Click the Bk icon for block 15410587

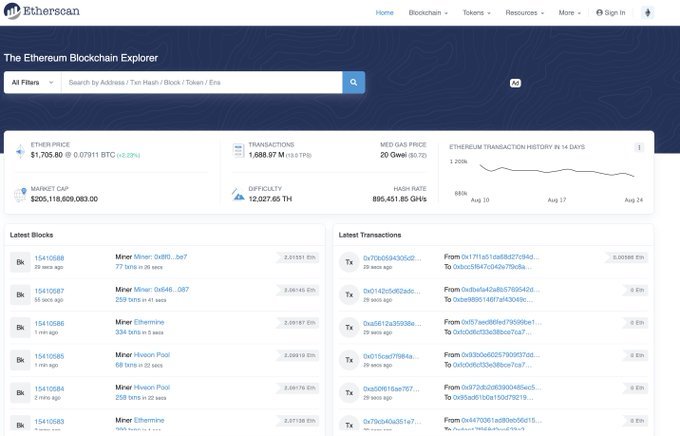tap(20, 295)
